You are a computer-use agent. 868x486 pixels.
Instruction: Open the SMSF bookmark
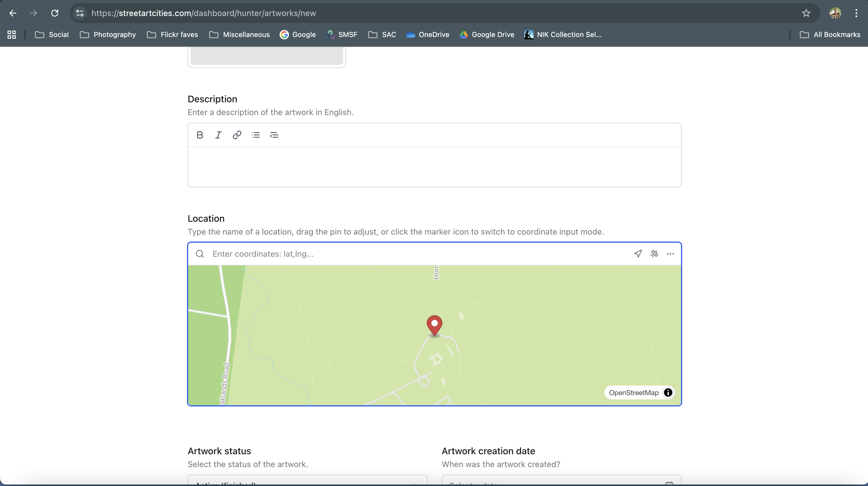click(x=342, y=34)
